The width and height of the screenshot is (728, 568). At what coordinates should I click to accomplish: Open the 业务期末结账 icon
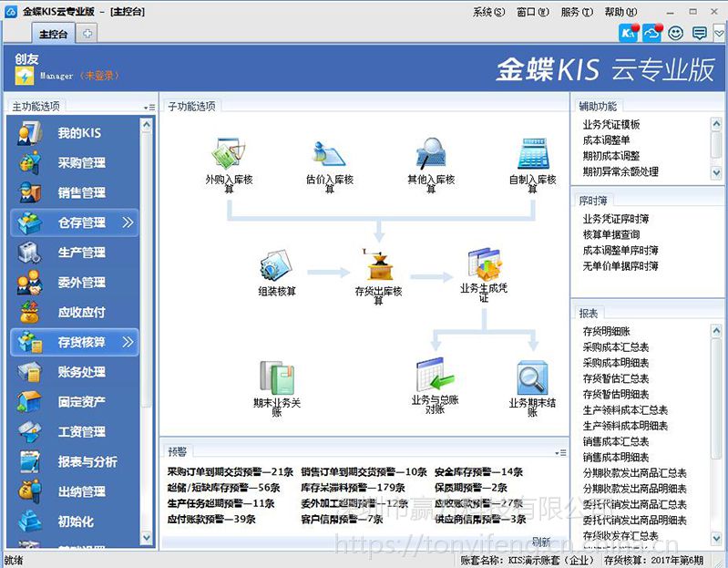(x=532, y=377)
